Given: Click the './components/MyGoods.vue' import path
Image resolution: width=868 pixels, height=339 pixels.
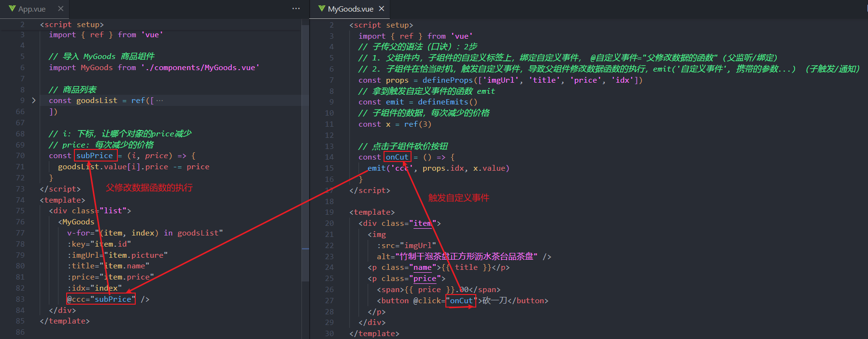Looking at the screenshot, I should pyautogui.click(x=200, y=68).
